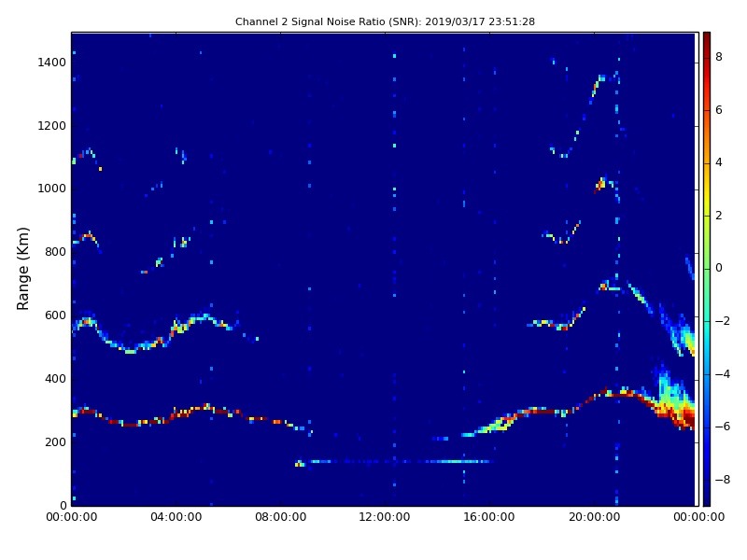
Task: Click the colorbar label −2
Action: [722, 321]
